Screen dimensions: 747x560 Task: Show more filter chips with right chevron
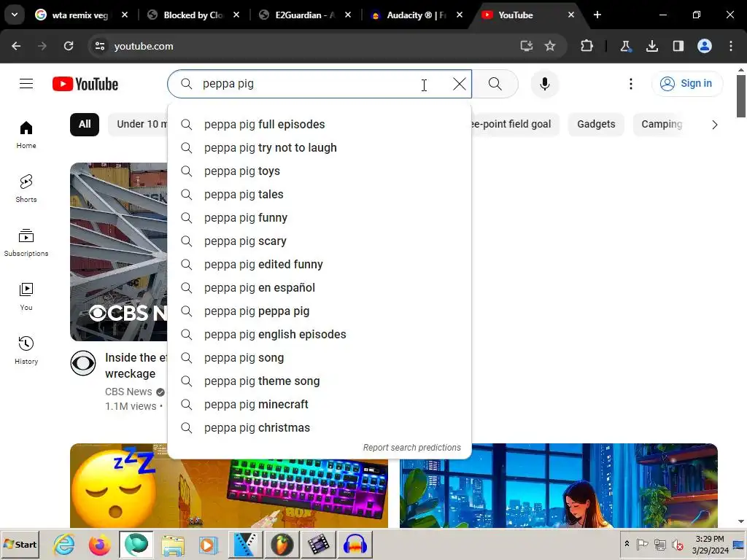(x=715, y=125)
